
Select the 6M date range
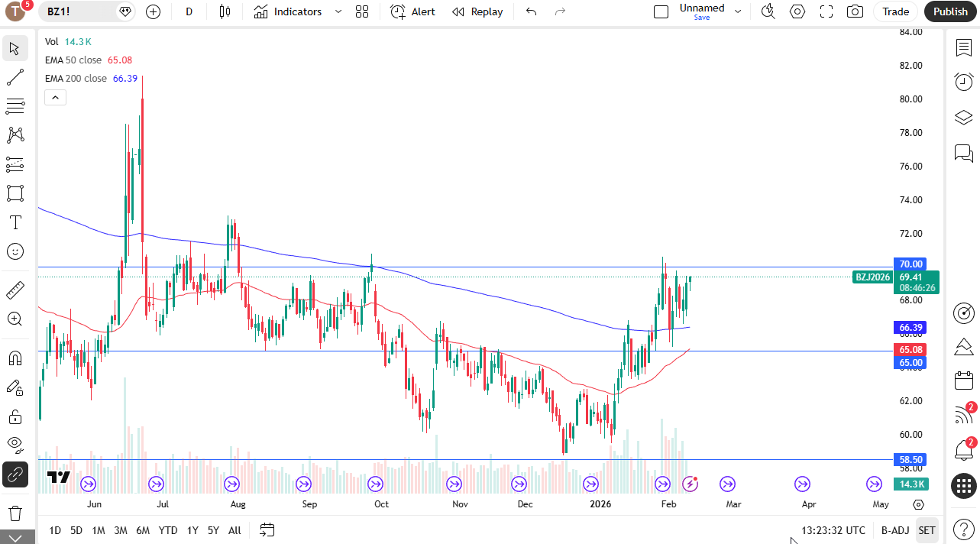(x=143, y=530)
